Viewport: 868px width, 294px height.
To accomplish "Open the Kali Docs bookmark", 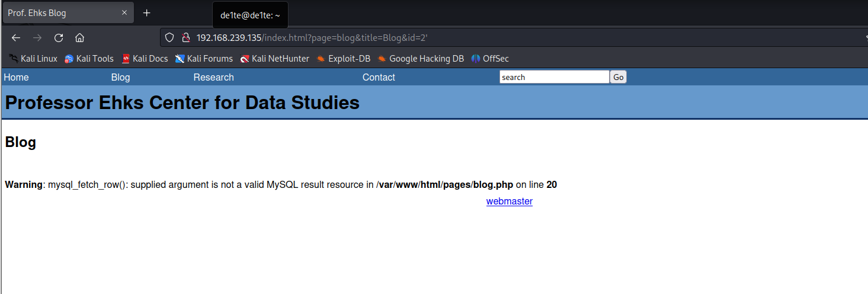I will (145, 59).
